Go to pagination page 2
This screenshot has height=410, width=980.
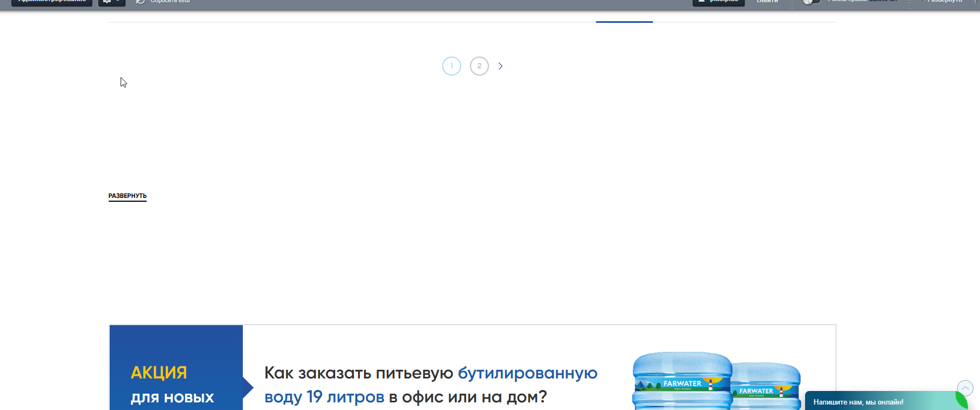coord(479,66)
